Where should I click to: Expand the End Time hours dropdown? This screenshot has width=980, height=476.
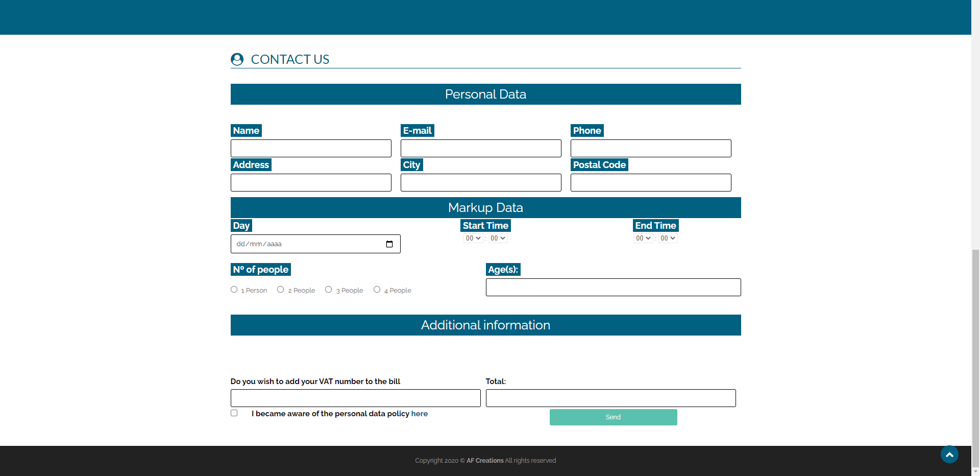(643, 239)
